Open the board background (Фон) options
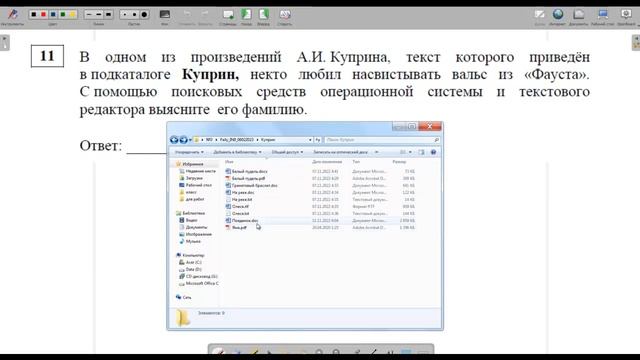 point(164,15)
